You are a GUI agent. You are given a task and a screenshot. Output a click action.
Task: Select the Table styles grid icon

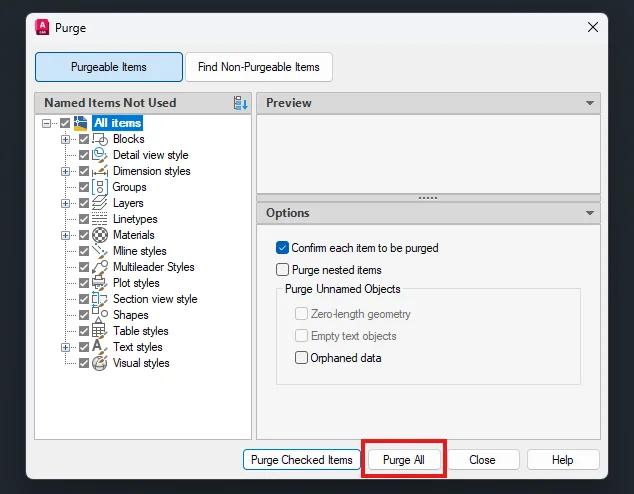(x=100, y=331)
